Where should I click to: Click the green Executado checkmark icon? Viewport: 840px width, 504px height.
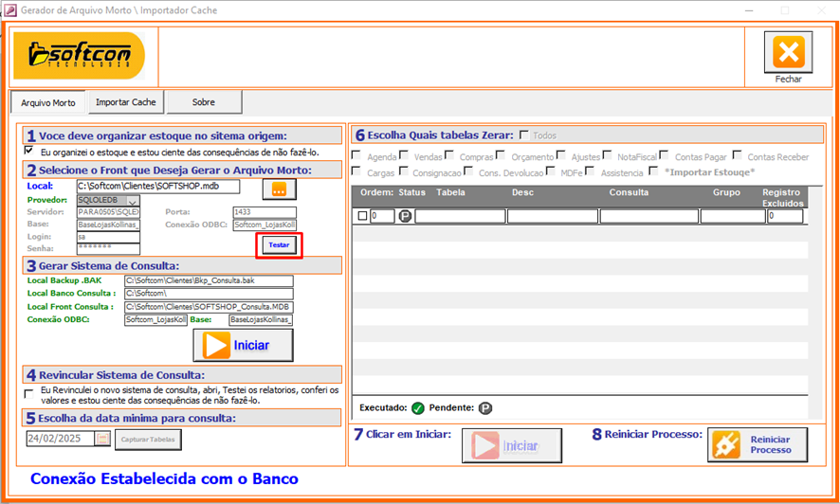point(417,408)
